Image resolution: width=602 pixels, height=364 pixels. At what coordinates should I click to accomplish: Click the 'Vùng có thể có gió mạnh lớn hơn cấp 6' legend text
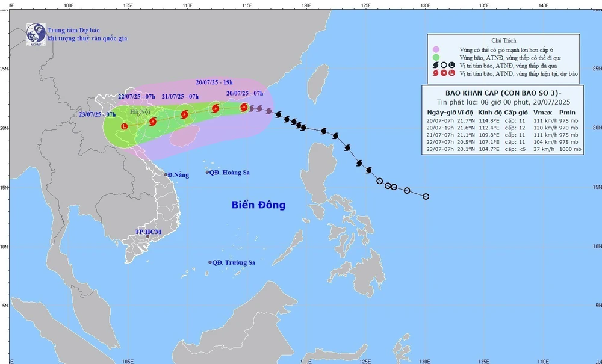point(506,50)
